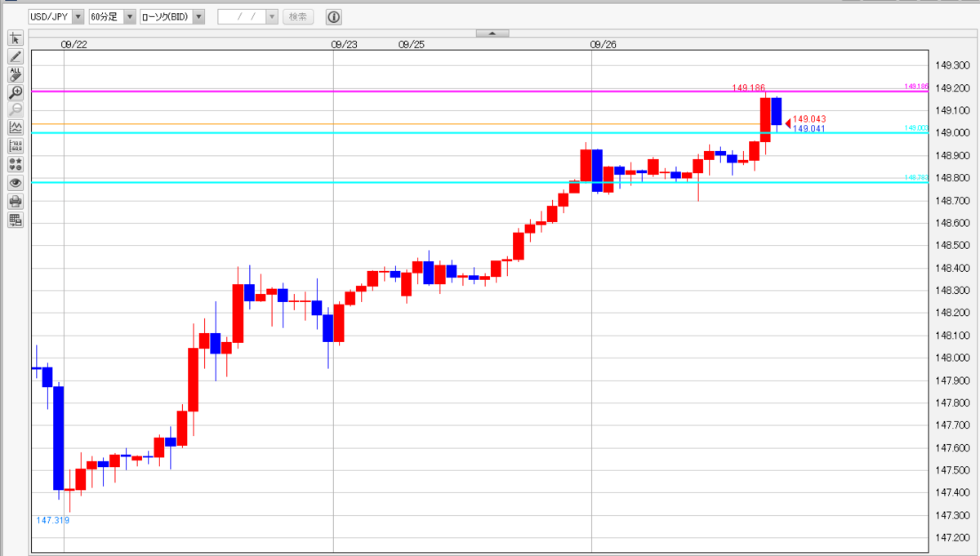
Task: Click the 147.200 price axis label
Action: click(x=951, y=537)
